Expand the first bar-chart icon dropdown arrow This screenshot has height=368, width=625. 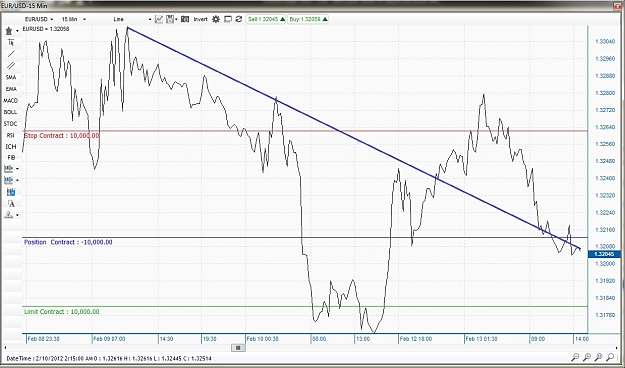(17, 169)
